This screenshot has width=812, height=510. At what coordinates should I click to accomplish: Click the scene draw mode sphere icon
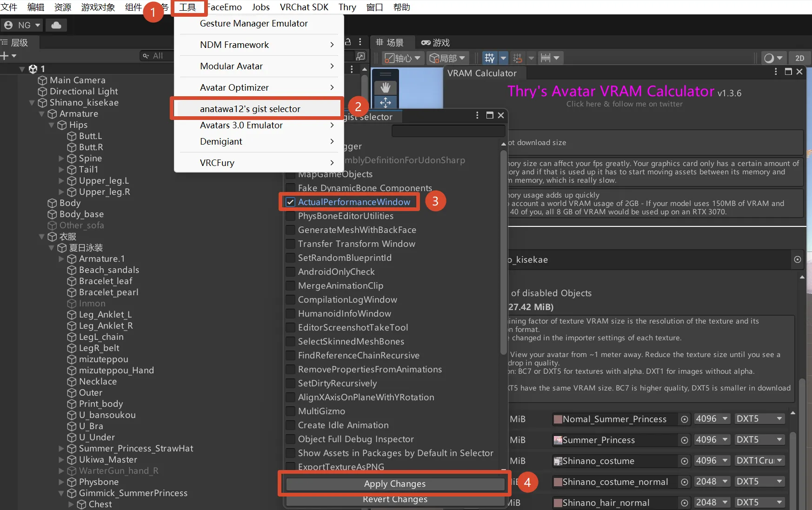click(769, 58)
